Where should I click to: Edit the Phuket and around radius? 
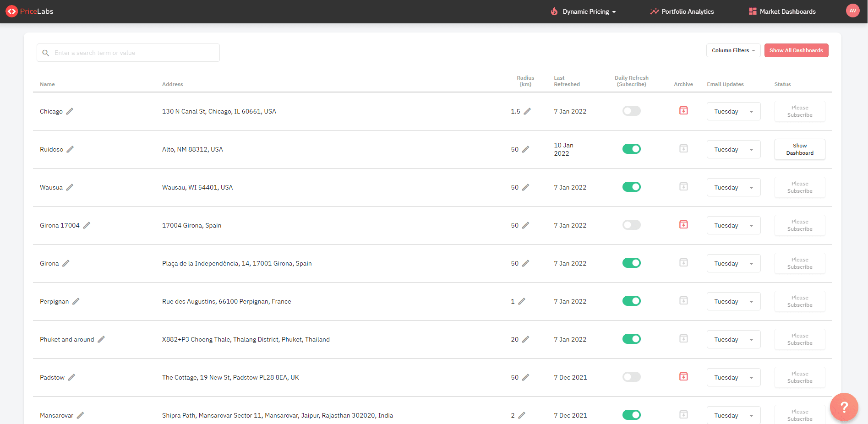click(526, 339)
